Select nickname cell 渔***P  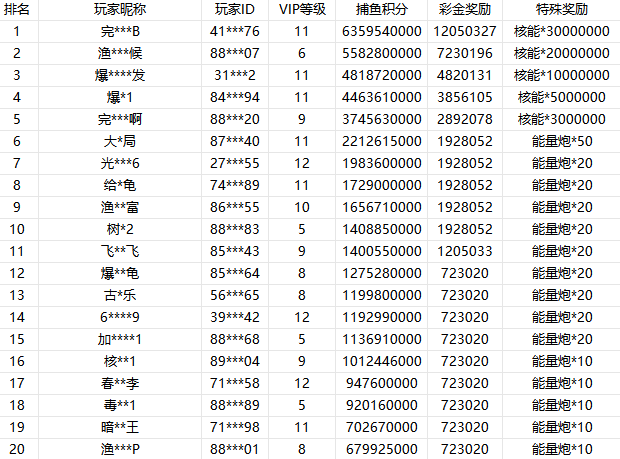click(x=120, y=449)
